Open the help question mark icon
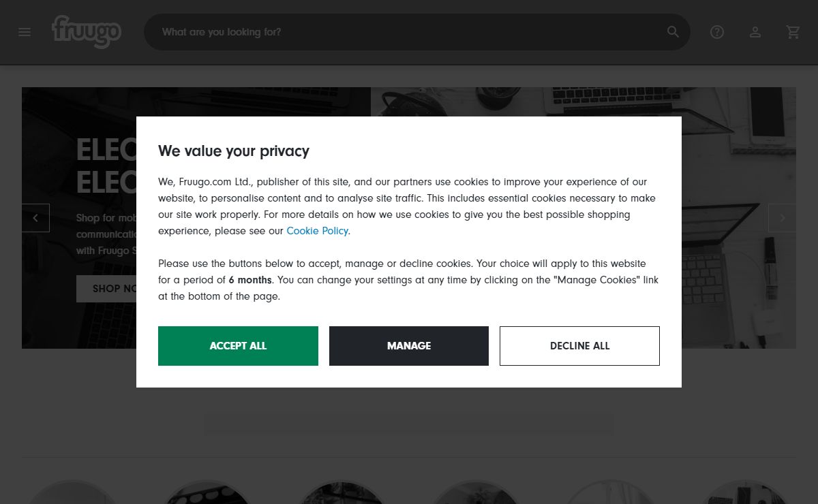Image resolution: width=818 pixels, height=504 pixels. [716, 32]
